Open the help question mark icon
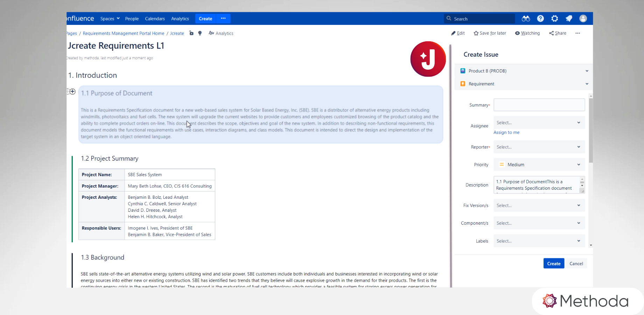The width and height of the screenshot is (644, 315). click(540, 19)
